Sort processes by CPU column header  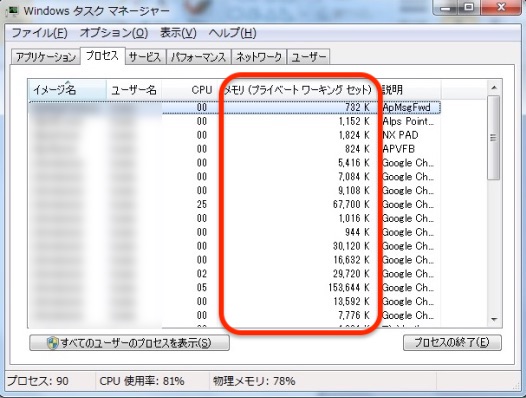click(190, 90)
